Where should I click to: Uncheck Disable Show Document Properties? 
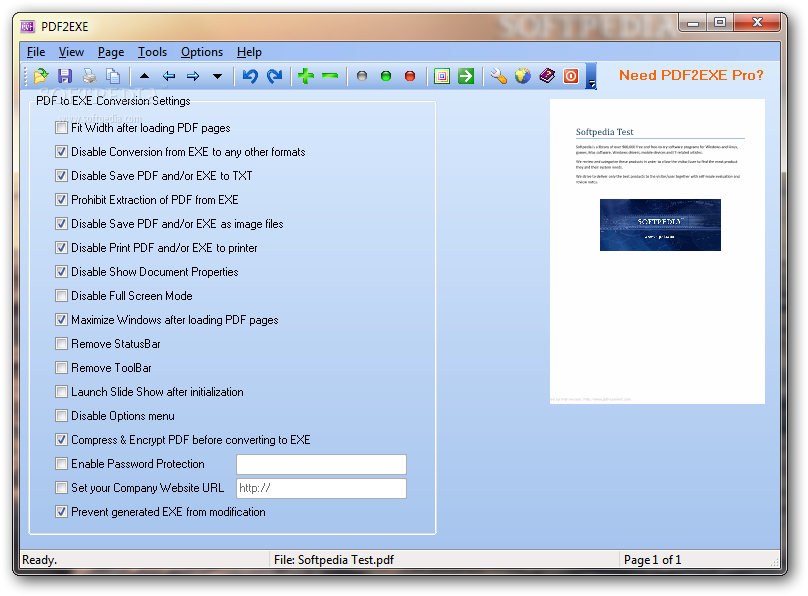coord(61,271)
